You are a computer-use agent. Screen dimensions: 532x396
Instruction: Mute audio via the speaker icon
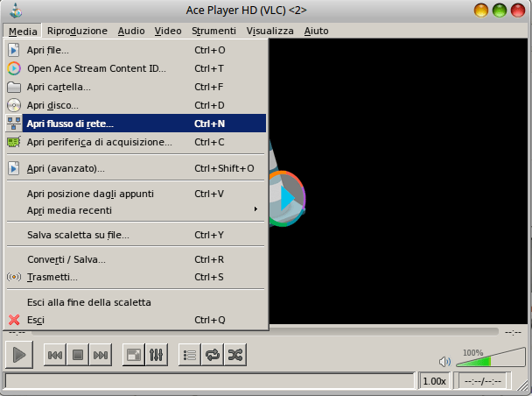point(444,362)
